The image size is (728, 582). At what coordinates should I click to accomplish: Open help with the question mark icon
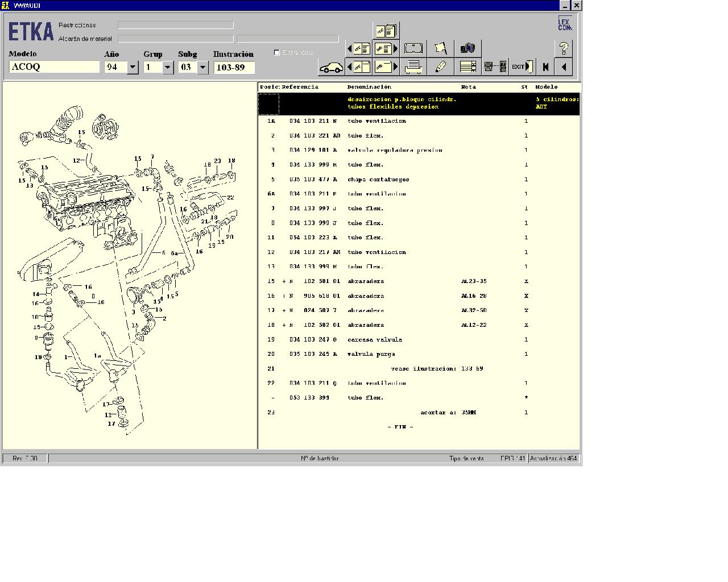[x=564, y=48]
